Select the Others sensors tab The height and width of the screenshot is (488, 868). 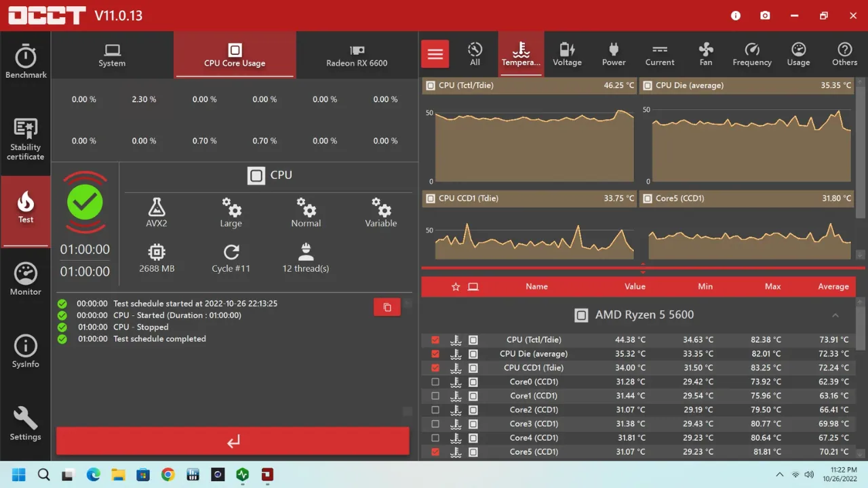point(844,54)
